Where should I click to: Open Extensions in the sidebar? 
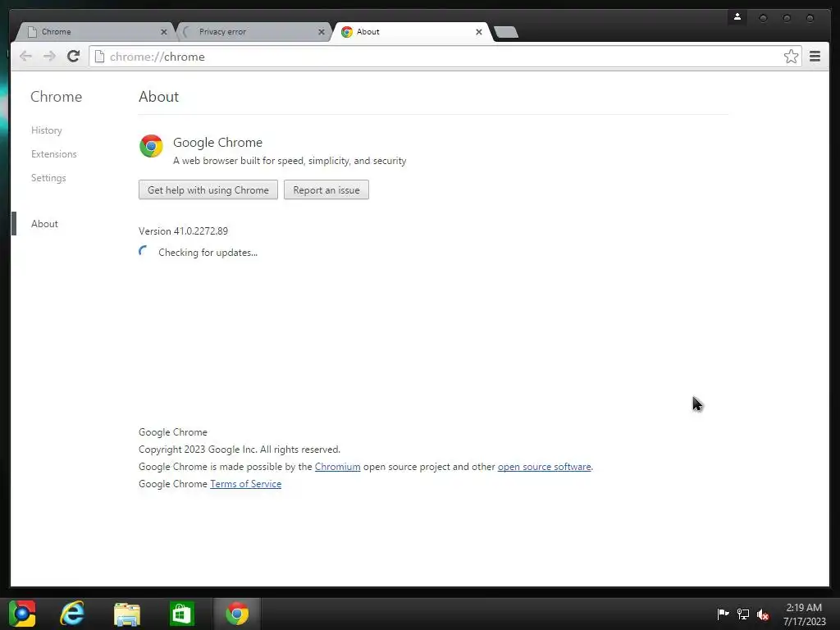pyautogui.click(x=53, y=153)
